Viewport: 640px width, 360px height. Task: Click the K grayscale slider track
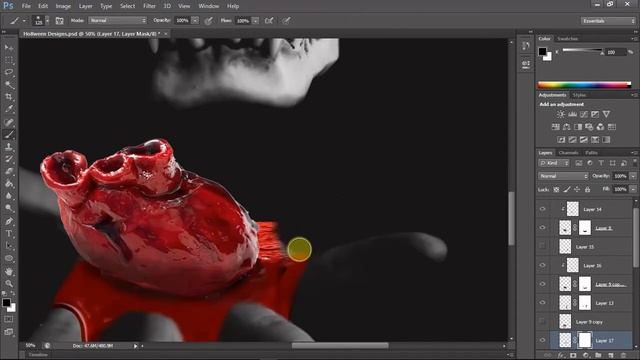pyautogui.click(x=582, y=50)
